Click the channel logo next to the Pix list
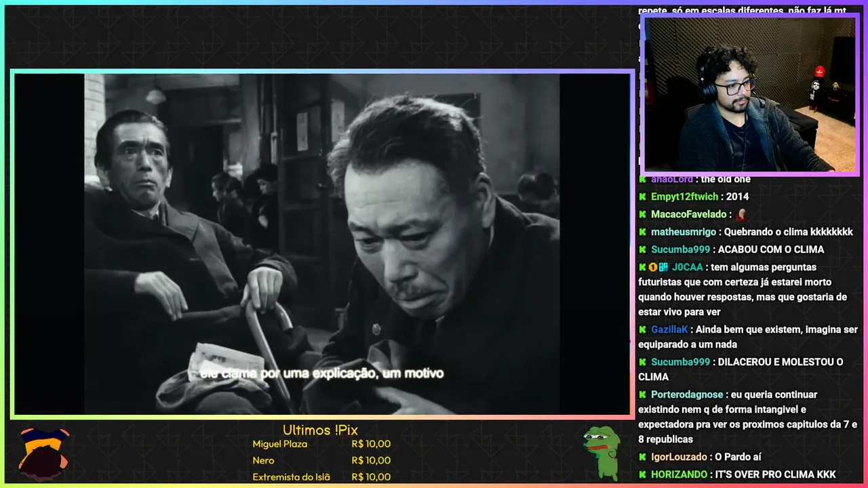 (43, 453)
